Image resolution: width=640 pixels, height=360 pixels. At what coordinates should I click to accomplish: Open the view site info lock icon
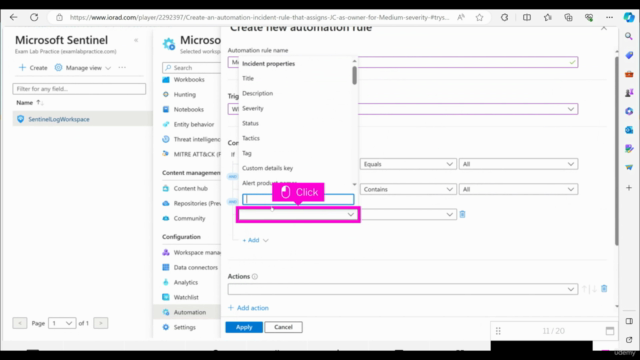click(x=60, y=17)
